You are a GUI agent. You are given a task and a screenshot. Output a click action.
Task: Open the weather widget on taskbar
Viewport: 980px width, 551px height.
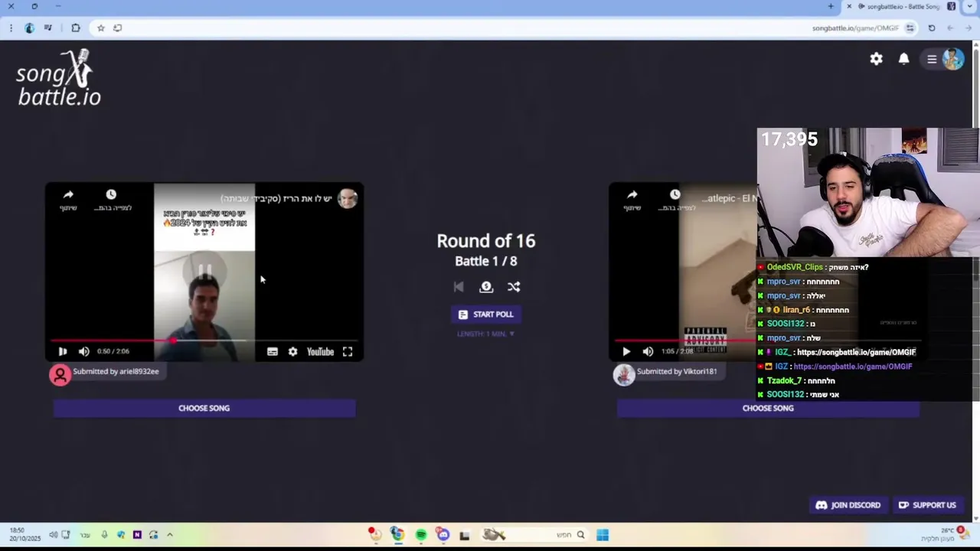point(947,534)
